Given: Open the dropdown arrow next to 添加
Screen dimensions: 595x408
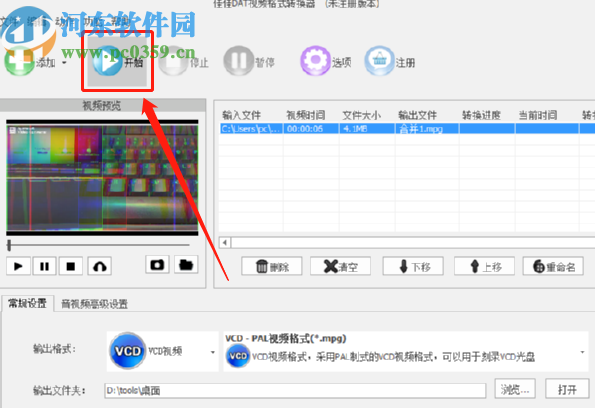Looking at the screenshot, I should coord(64,63).
